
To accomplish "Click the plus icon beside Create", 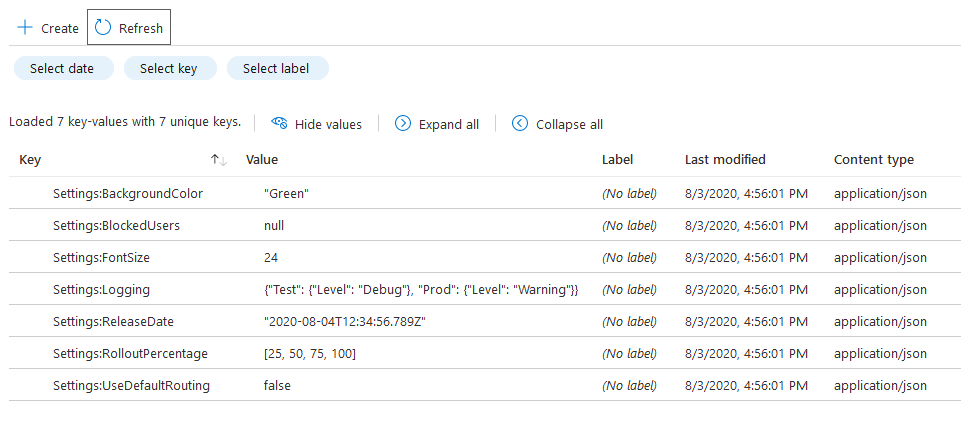I will click(25, 28).
